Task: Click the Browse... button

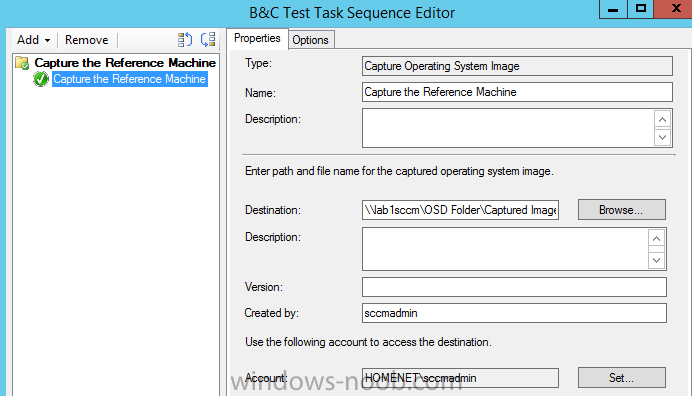Action: click(x=621, y=210)
